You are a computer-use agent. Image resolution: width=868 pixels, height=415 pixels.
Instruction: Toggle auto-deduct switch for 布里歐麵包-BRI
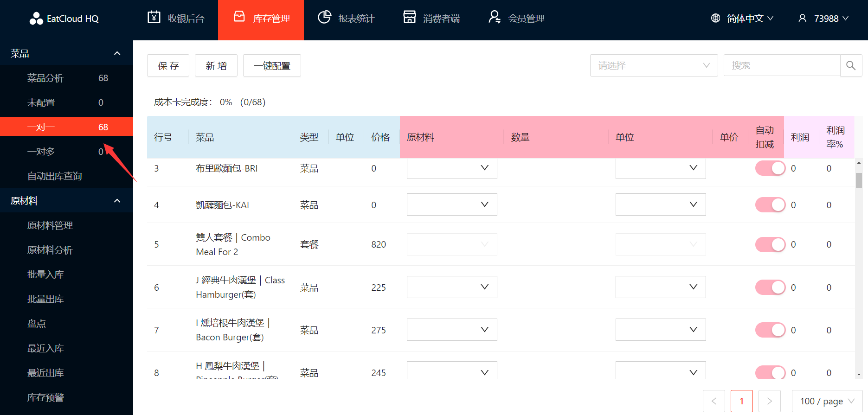tap(770, 168)
